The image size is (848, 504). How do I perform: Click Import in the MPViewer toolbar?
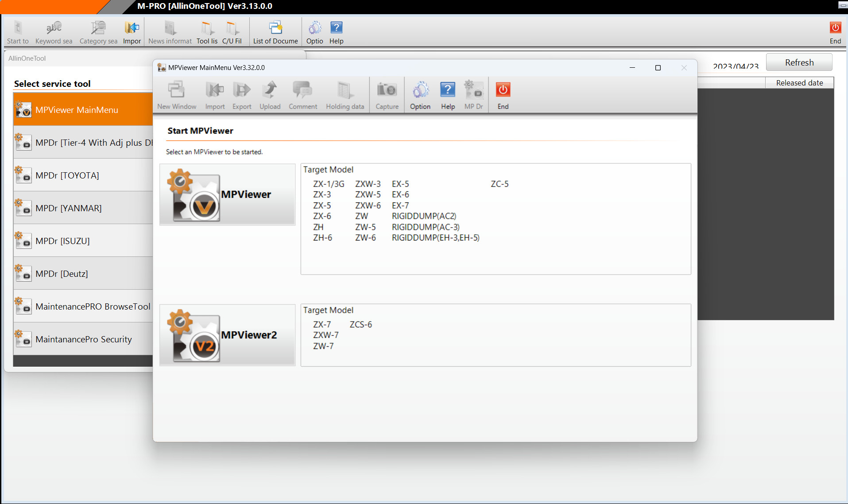point(215,95)
